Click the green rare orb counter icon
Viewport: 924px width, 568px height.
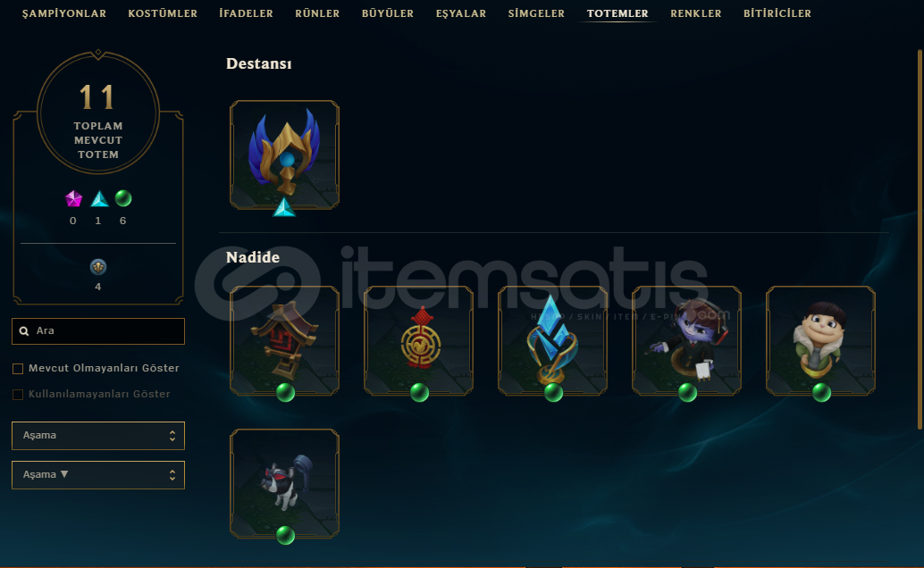(123, 198)
